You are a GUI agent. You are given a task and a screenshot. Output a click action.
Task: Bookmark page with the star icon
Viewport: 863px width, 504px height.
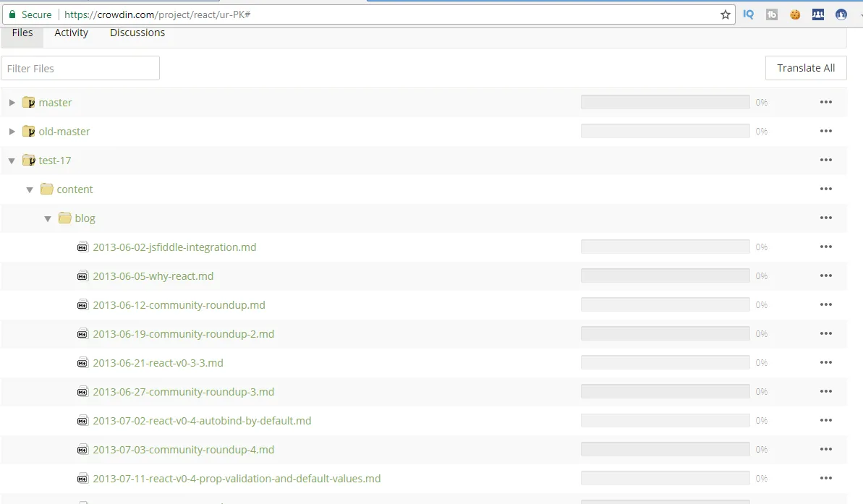tap(726, 15)
